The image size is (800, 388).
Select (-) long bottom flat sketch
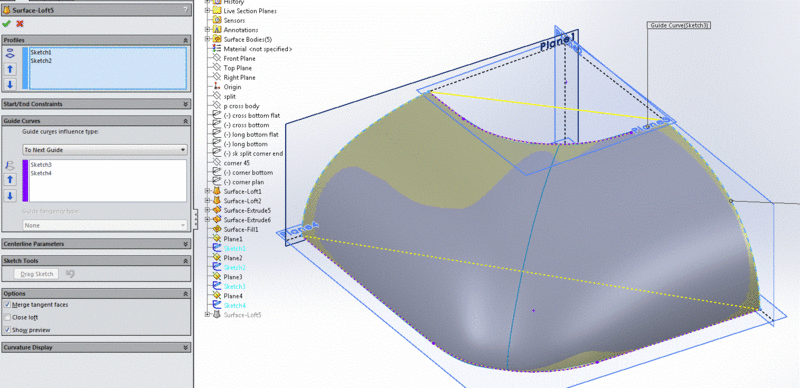tap(251, 135)
